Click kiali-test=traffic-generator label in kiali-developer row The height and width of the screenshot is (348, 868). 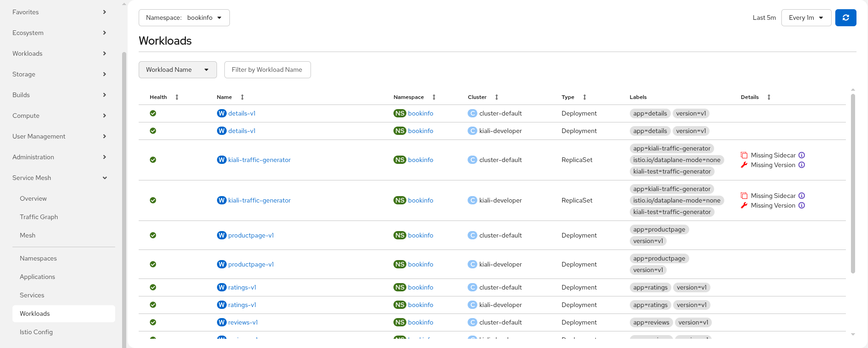click(672, 212)
